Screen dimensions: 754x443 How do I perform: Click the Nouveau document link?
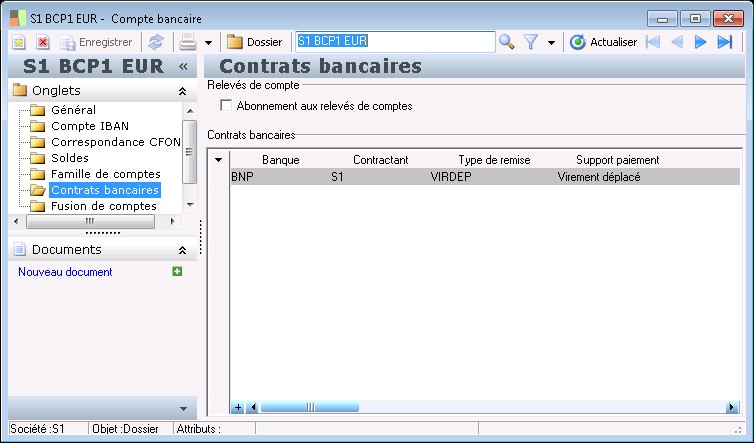(x=65, y=272)
